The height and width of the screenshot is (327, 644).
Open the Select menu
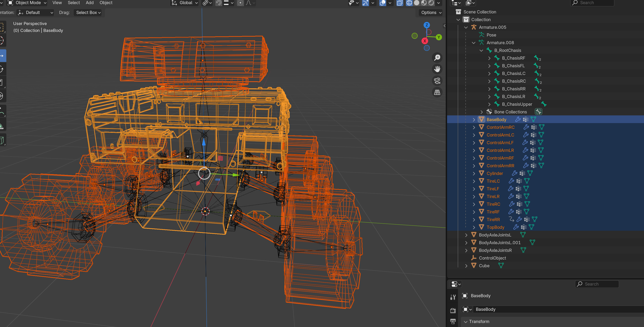[x=74, y=3]
